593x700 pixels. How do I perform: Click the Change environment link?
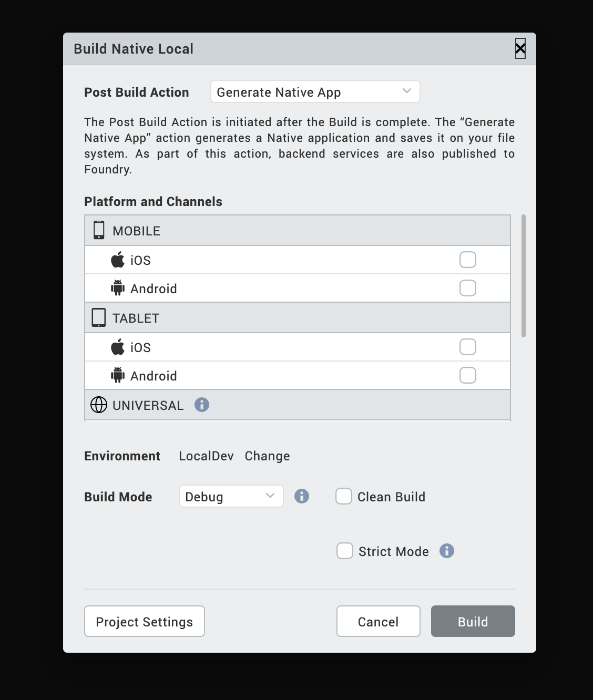coord(267,456)
